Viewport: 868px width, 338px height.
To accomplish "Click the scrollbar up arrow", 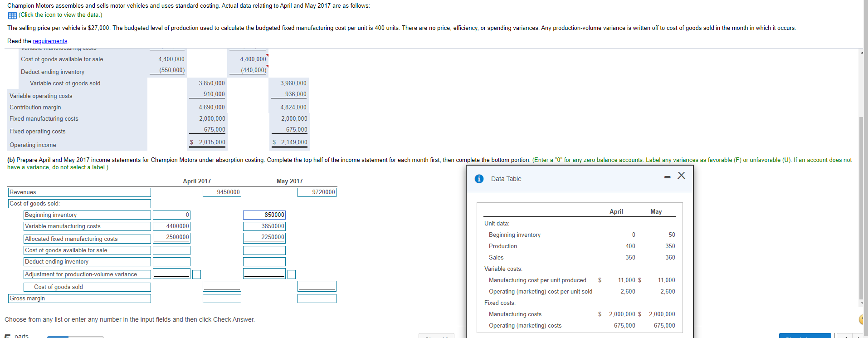I will coord(862,53).
